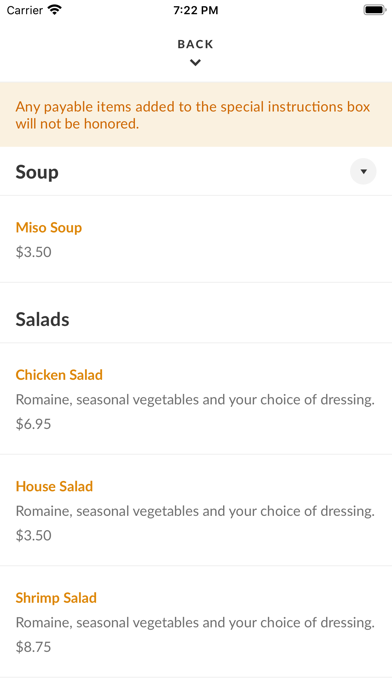The height and width of the screenshot is (696, 392).
Task: Tap the down chevron under BACK
Action: point(195,63)
